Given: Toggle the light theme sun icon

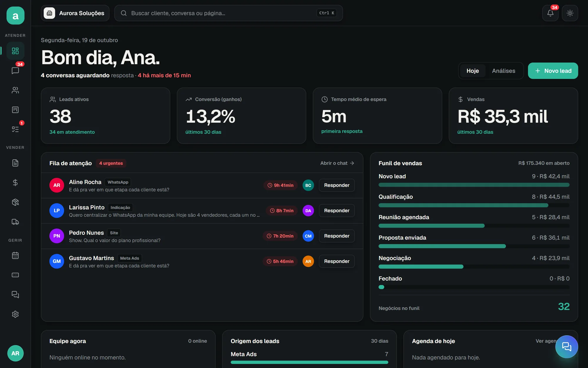Looking at the screenshot, I should click(x=570, y=13).
